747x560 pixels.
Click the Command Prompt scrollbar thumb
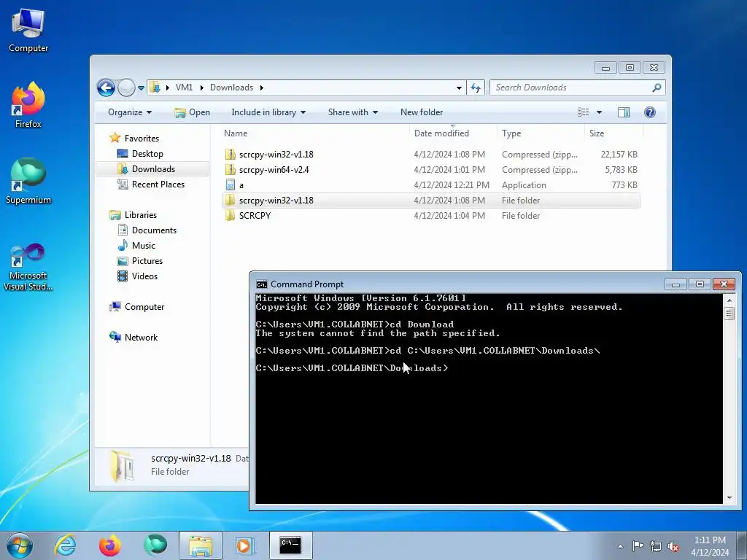pos(729,314)
